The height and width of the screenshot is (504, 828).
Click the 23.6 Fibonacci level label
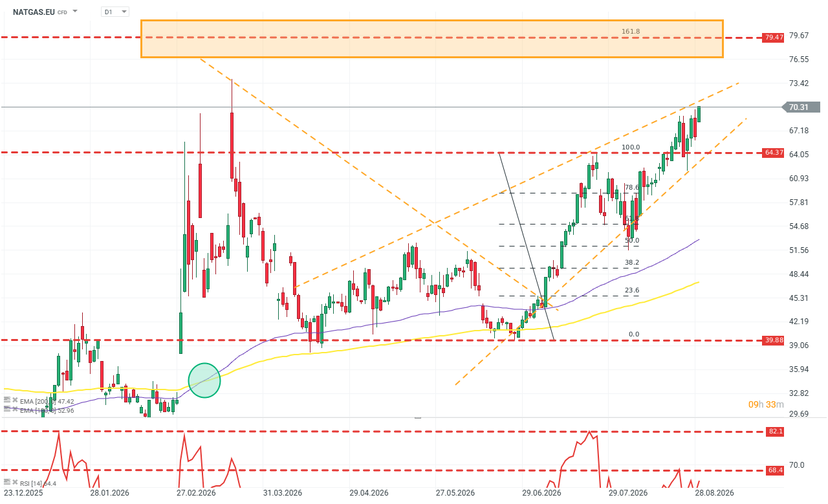pos(632,291)
